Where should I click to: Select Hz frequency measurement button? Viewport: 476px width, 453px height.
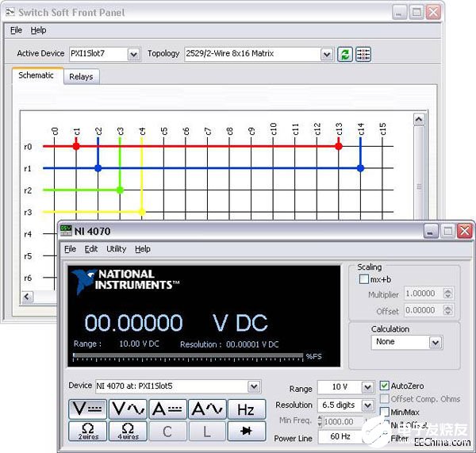pyautogui.click(x=247, y=409)
